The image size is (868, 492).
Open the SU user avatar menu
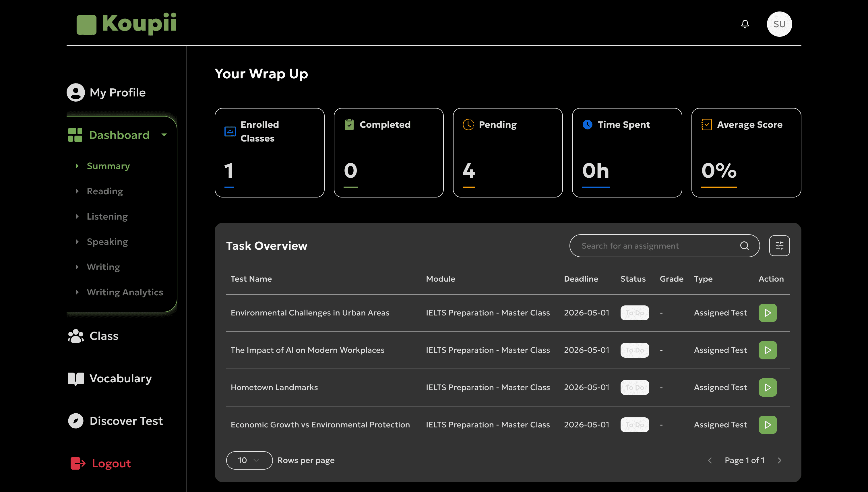pyautogui.click(x=779, y=24)
